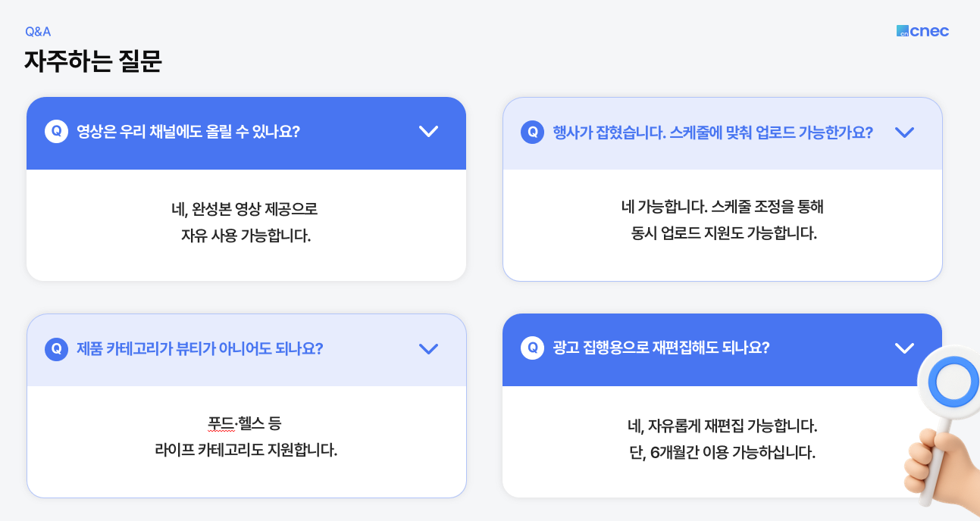980x521 pixels.
Task: Click Q icon beside 제품 카테고리가 question
Action: (x=57, y=348)
